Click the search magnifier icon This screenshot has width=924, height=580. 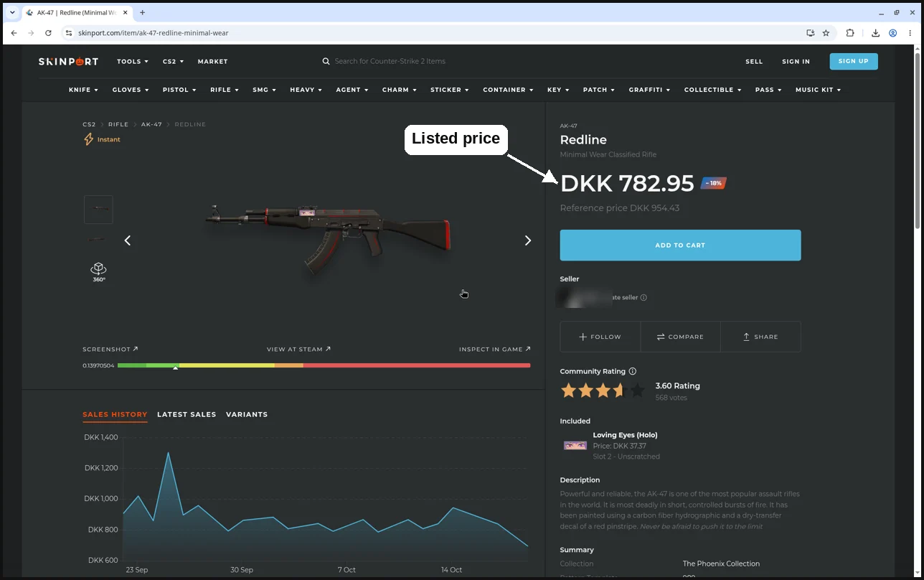pos(326,62)
